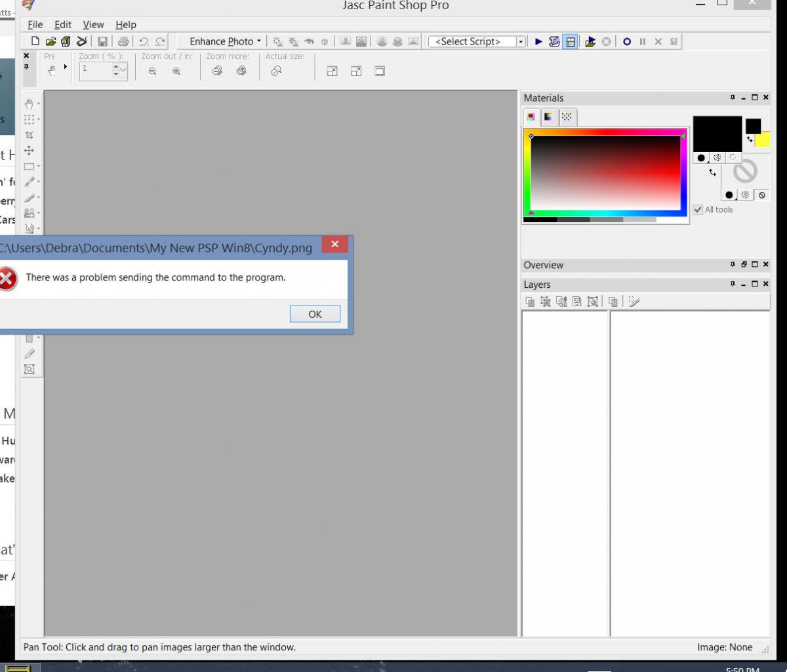
Task: Select the Clone Brush tool
Action: pos(29,213)
